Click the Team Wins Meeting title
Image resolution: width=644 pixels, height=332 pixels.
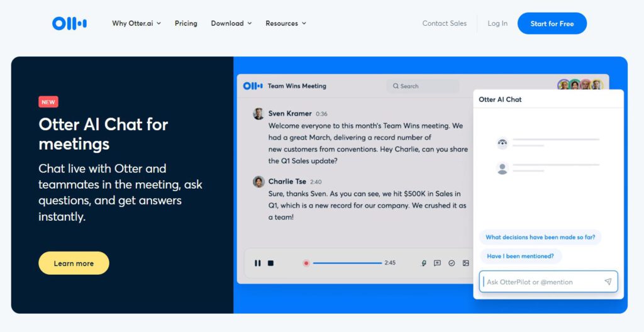coord(297,86)
